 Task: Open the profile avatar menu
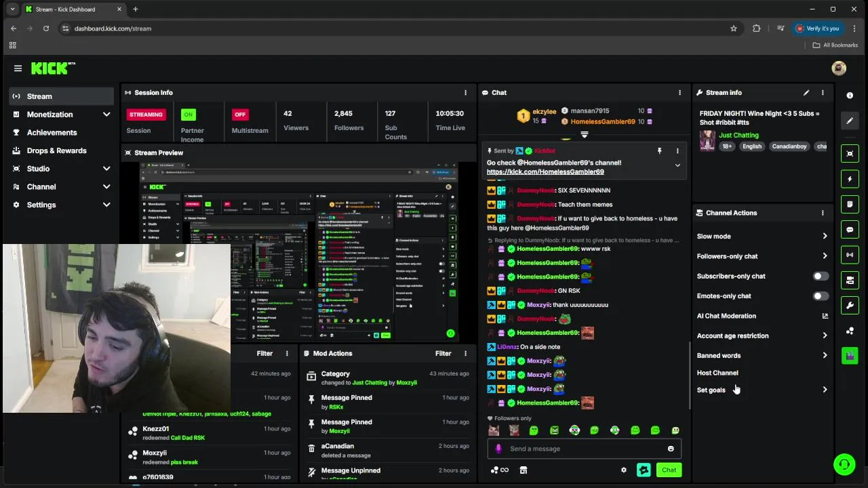[x=839, y=68]
